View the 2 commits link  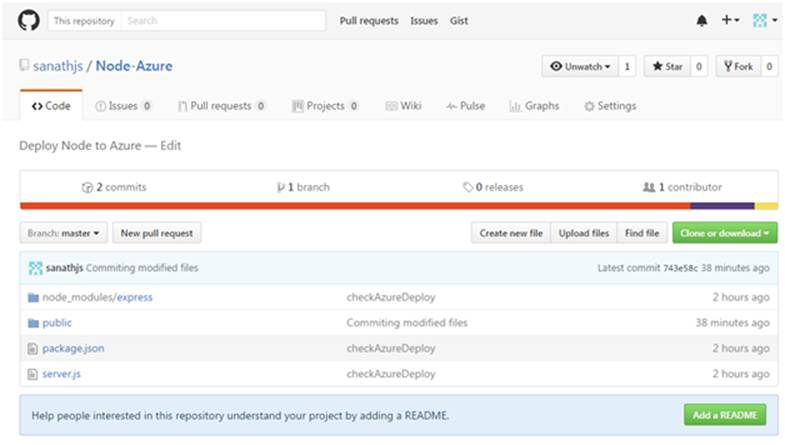(x=114, y=187)
